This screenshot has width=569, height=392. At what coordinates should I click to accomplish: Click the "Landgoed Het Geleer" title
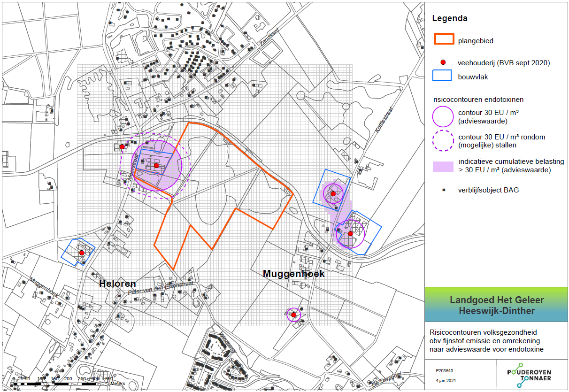tap(497, 300)
